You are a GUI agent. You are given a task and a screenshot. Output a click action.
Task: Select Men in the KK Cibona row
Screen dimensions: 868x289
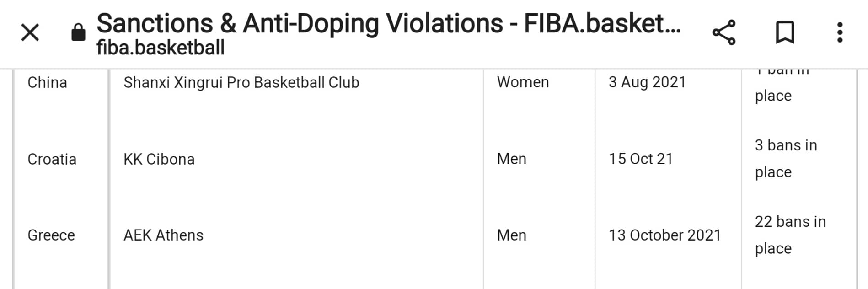(x=512, y=159)
